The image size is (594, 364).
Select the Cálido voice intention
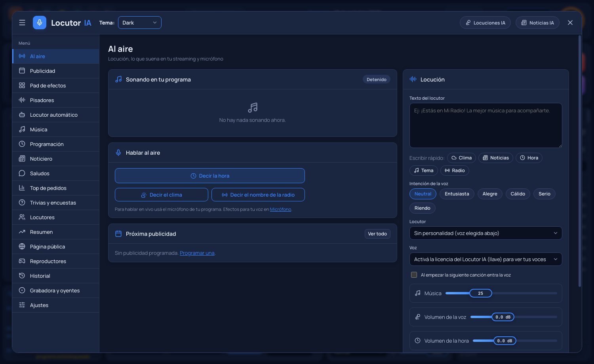coord(518,194)
